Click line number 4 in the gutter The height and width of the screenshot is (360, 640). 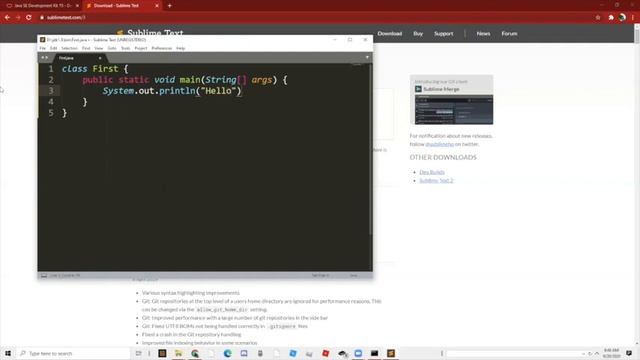[51, 102]
